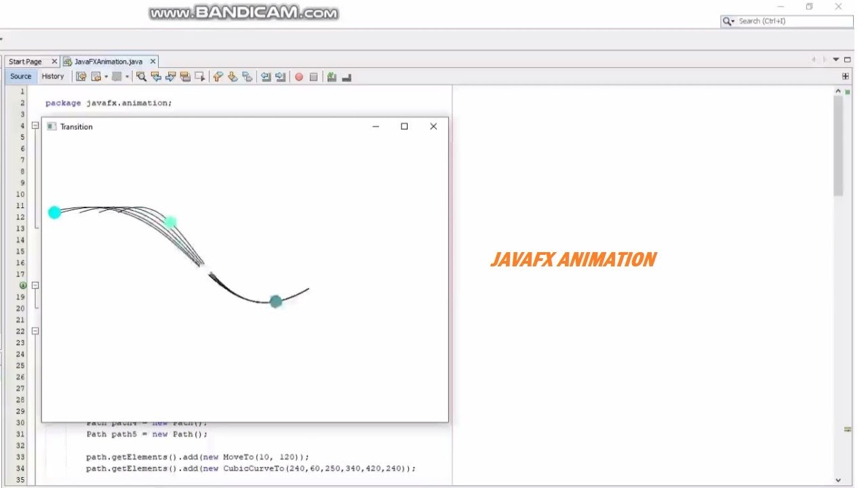The height and width of the screenshot is (488, 868).
Task: Collapse the code fold at line 4
Action: pyautogui.click(x=35, y=125)
